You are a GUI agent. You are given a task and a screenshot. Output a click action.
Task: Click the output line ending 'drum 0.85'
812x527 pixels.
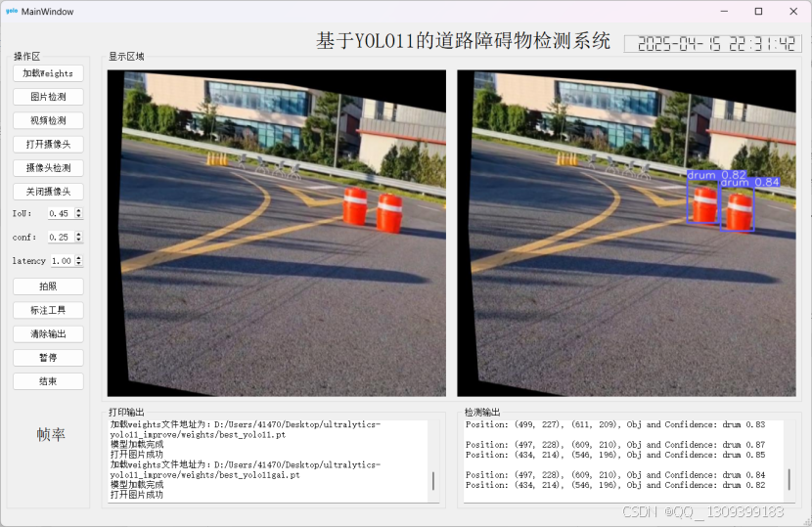coord(615,455)
